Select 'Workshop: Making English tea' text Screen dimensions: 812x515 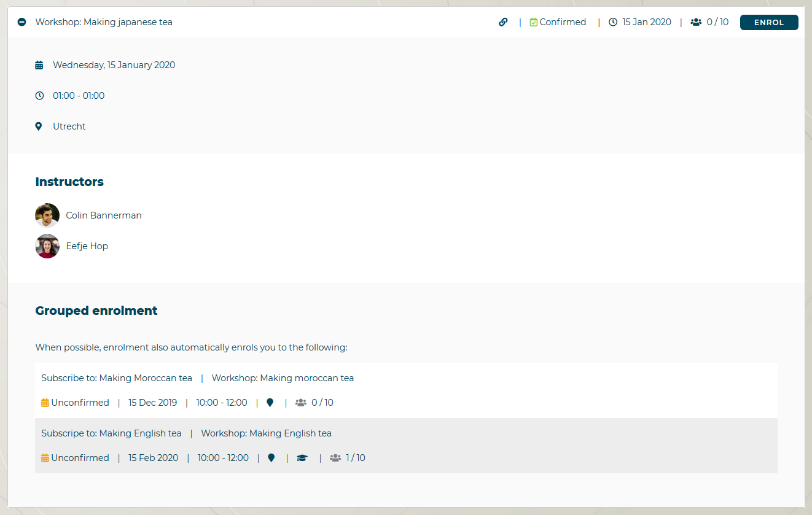[x=266, y=433]
